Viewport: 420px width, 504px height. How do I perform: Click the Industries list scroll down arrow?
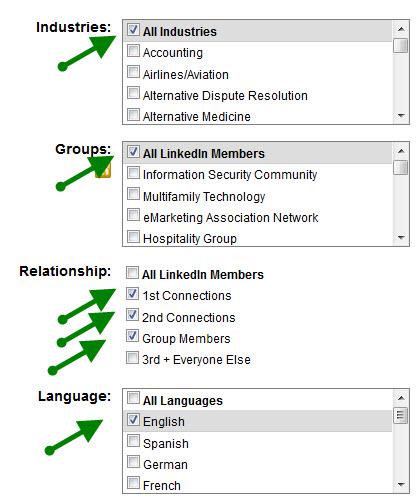click(x=401, y=116)
